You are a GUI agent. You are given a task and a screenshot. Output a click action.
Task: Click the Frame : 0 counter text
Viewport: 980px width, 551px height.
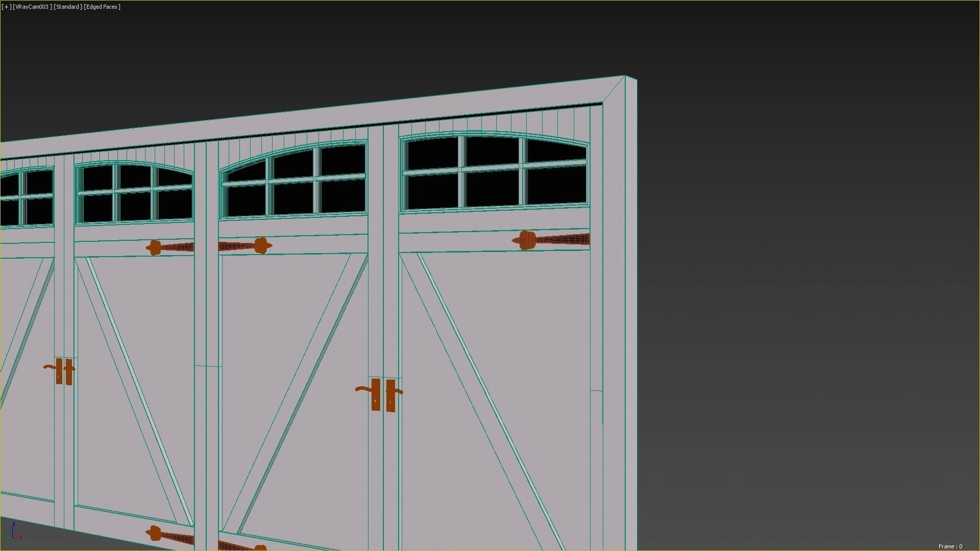pyautogui.click(x=950, y=546)
